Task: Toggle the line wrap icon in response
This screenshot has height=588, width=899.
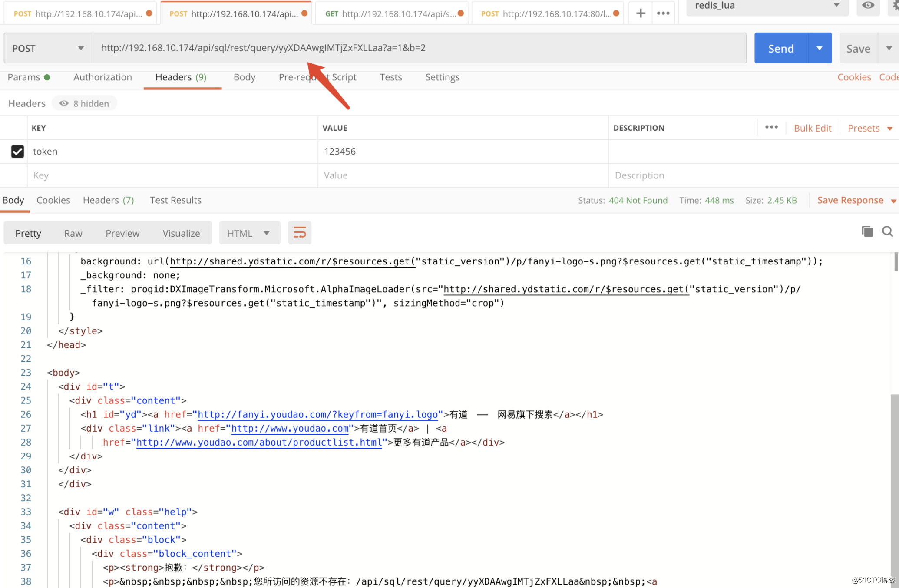Action: coord(300,233)
